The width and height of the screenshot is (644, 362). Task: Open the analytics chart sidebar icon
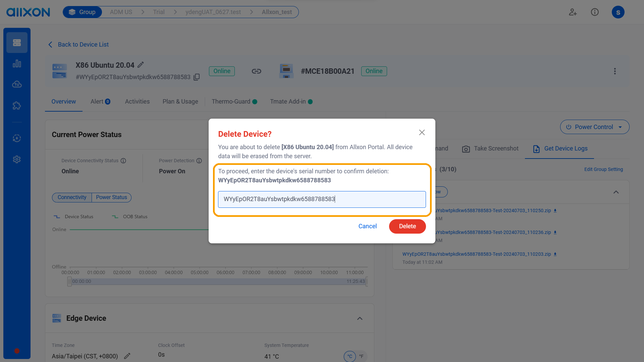tap(17, 64)
